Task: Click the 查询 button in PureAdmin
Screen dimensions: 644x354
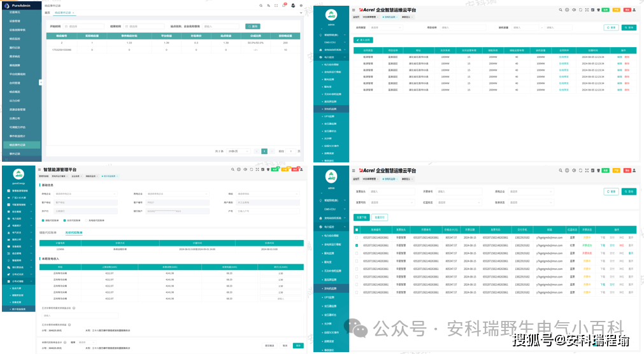Action: [253, 26]
